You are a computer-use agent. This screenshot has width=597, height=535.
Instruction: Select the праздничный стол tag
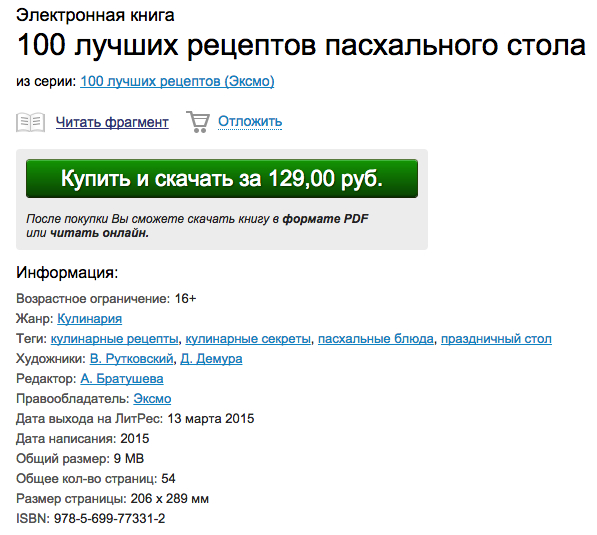[x=496, y=339]
